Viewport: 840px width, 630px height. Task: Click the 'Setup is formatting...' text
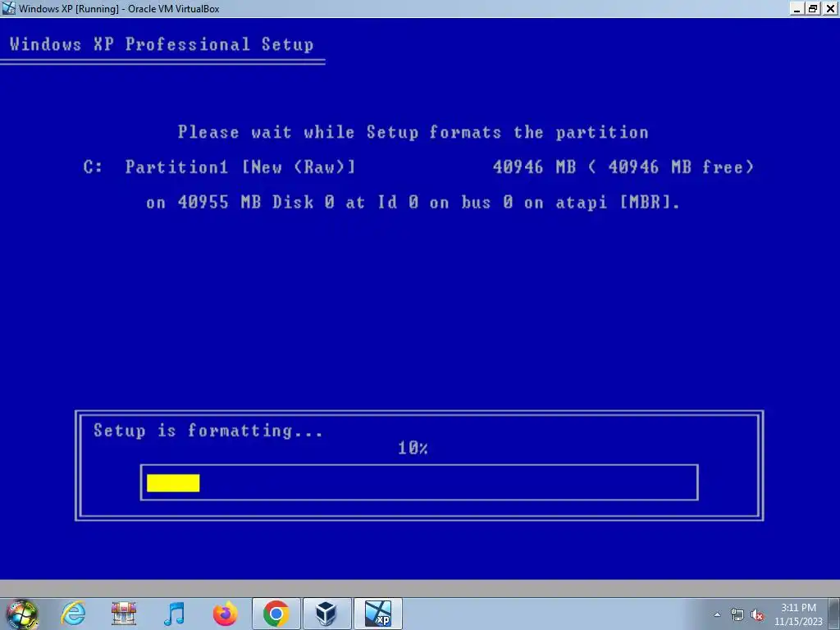coord(208,431)
